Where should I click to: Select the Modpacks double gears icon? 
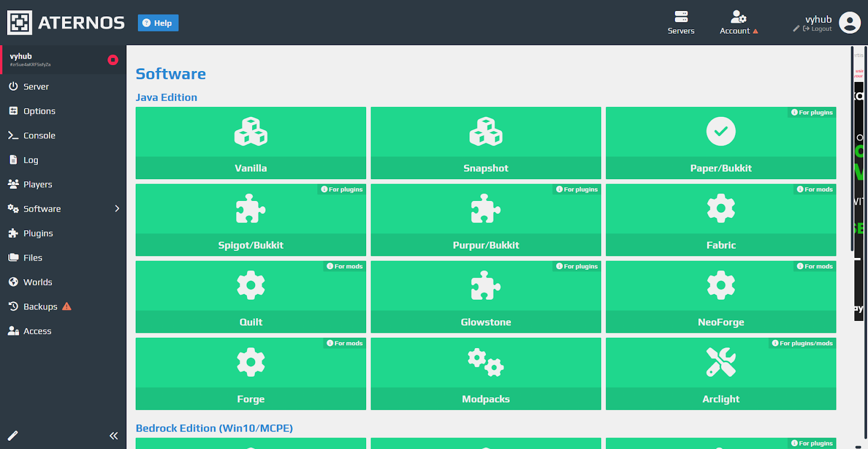(x=486, y=362)
